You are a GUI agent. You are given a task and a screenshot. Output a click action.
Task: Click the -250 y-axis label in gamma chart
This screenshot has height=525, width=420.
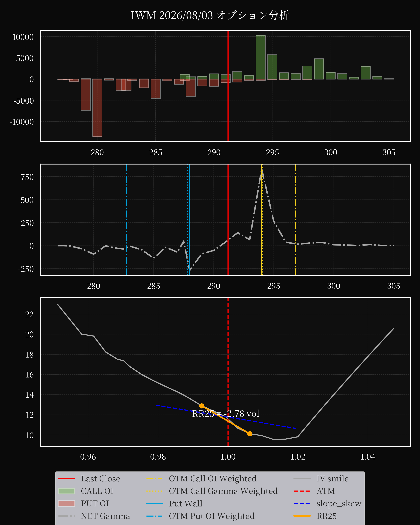coord(26,269)
